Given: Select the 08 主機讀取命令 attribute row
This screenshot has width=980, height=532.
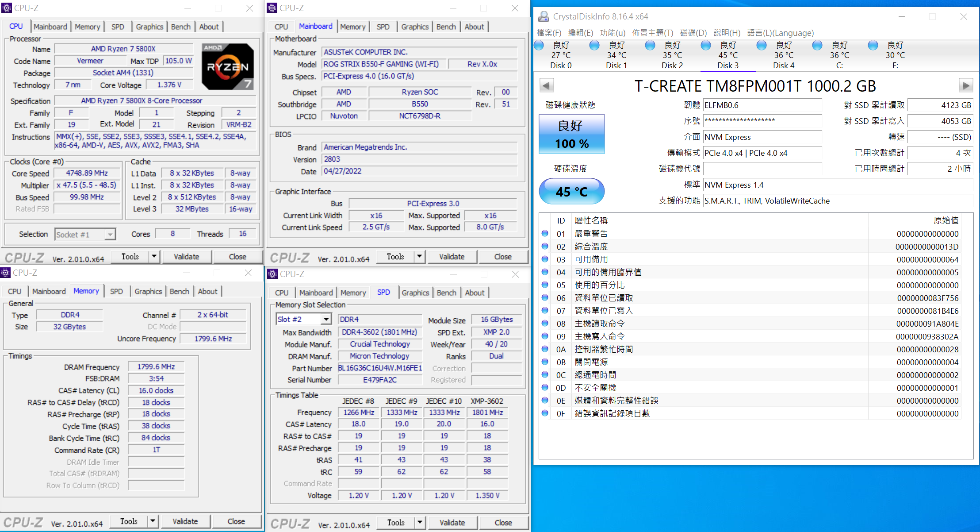Looking at the screenshot, I should pyautogui.click(x=750, y=324).
